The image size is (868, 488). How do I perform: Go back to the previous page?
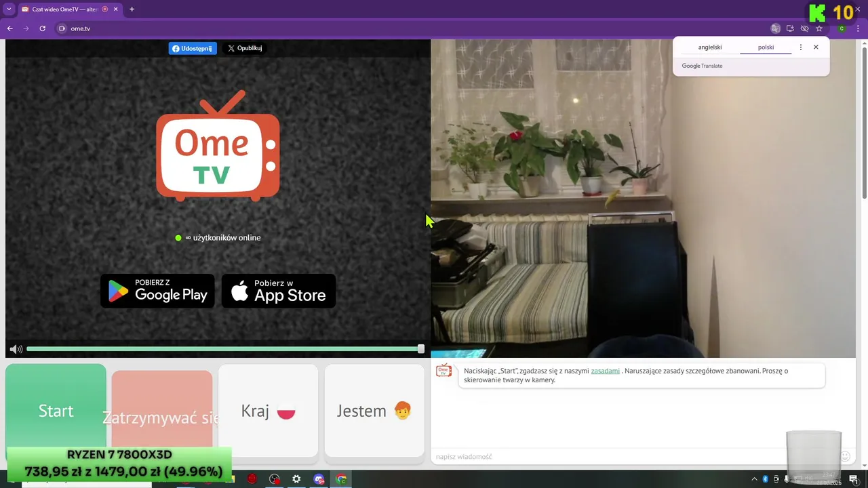point(9,28)
